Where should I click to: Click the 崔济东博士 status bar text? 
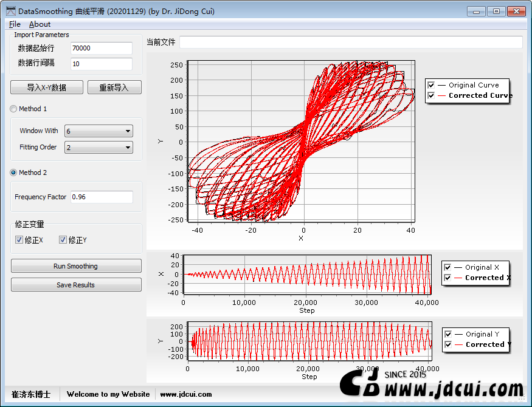(31, 394)
